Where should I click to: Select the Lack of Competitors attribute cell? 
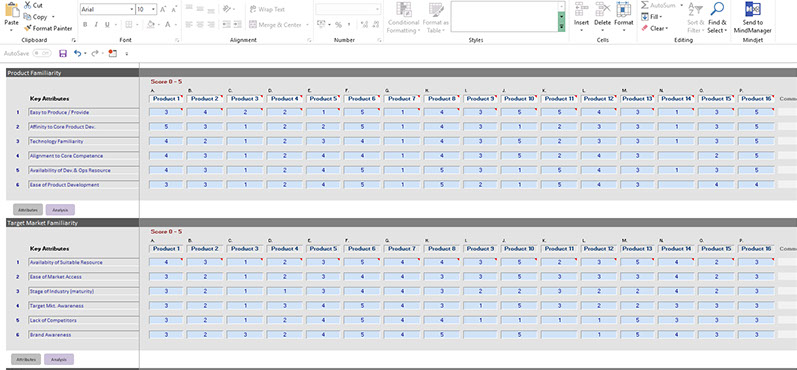pyautogui.click(x=83, y=320)
